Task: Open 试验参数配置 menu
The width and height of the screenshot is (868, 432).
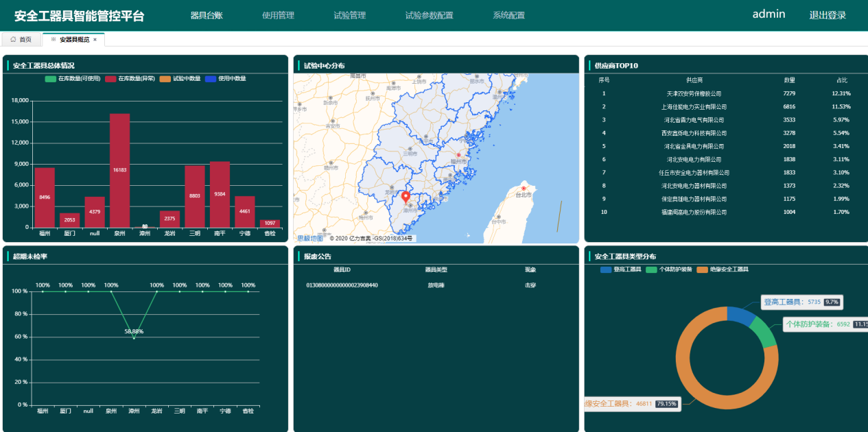Action: 429,15
